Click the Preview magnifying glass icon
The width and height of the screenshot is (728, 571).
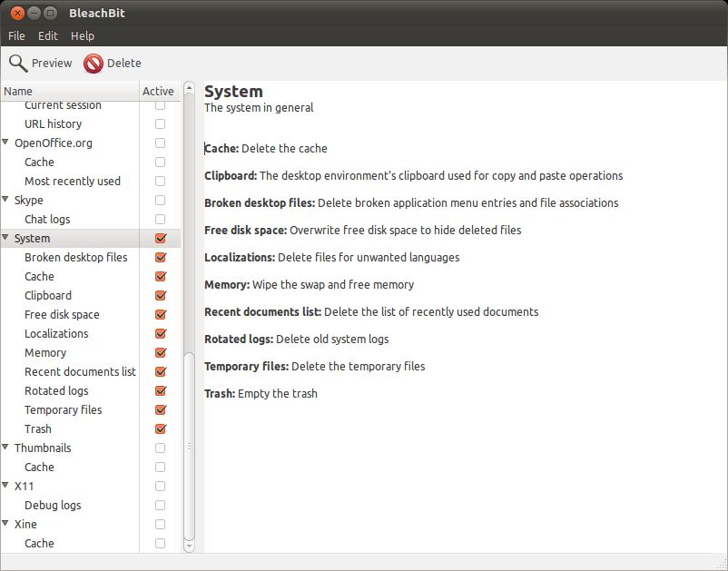[18, 64]
